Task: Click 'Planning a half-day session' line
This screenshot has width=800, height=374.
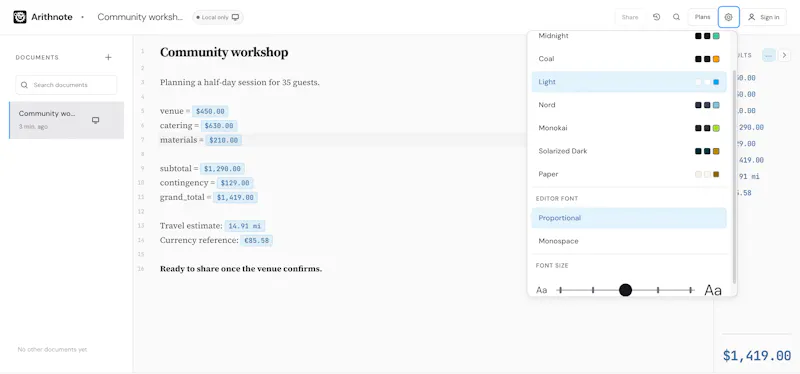Action: point(240,82)
